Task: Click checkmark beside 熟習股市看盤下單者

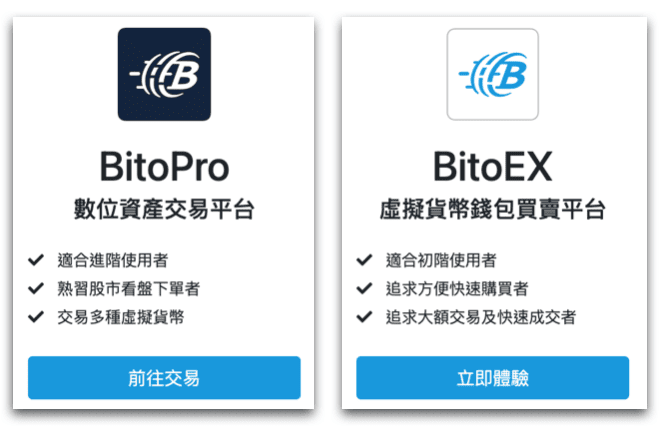Action: pyautogui.click(x=36, y=288)
